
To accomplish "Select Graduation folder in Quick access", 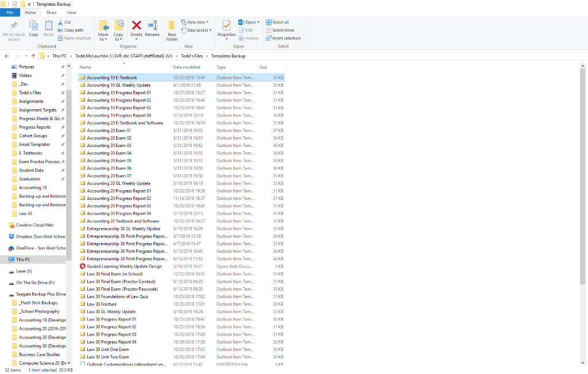I will click(30, 179).
